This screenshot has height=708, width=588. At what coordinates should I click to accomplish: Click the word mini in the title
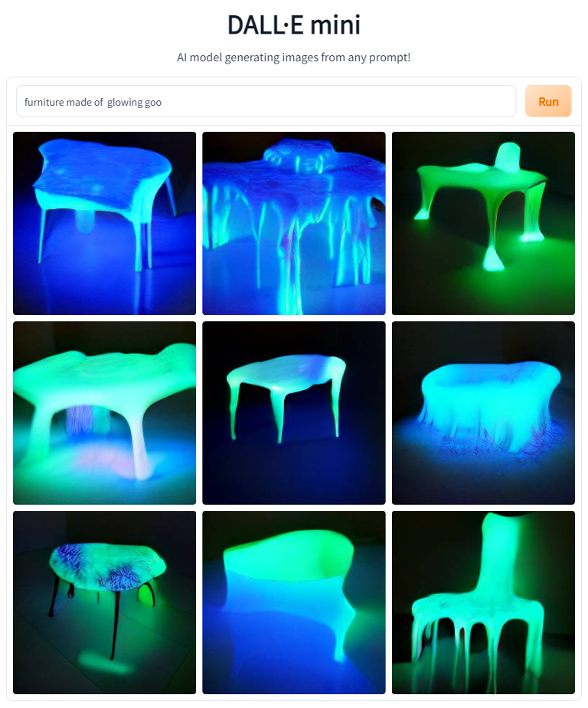335,25
